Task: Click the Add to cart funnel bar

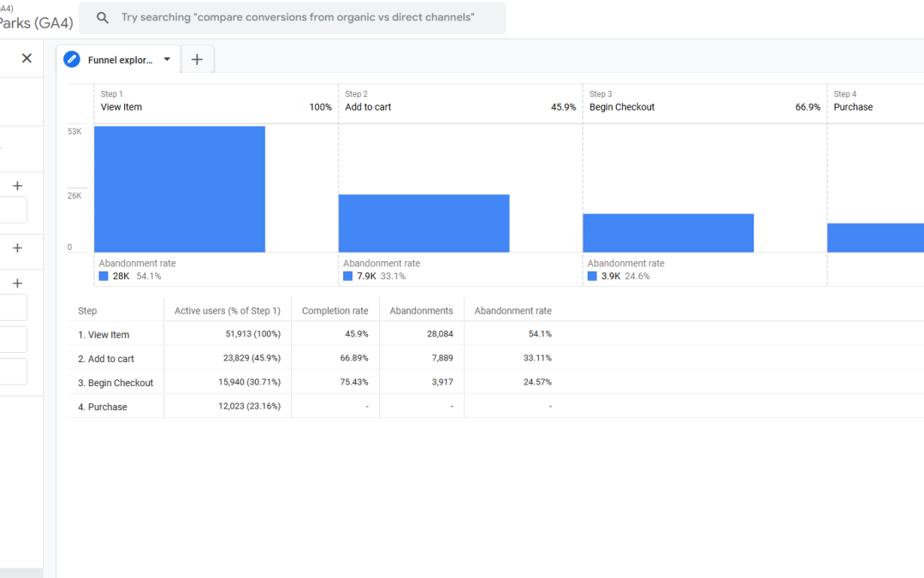Action: point(424,223)
